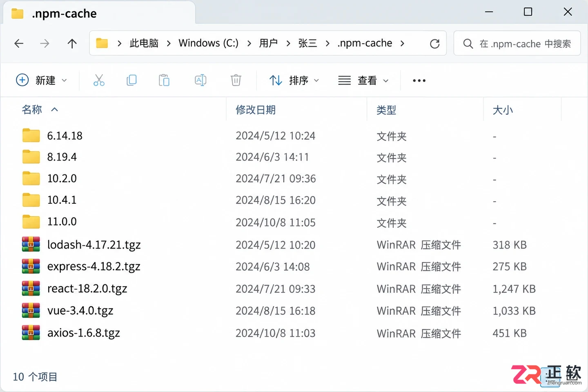Open the 排序 sort dropdown

[294, 80]
